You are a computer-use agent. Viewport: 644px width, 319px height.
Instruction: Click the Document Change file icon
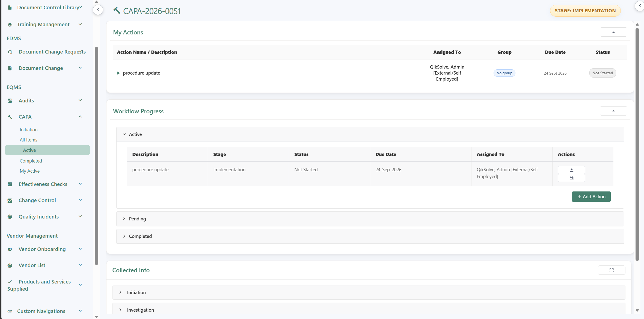pyautogui.click(x=10, y=68)
